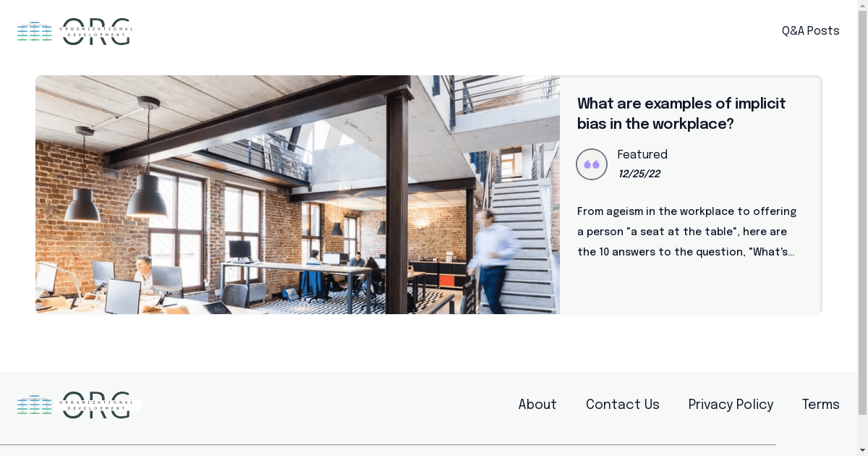Open the Organizational Development home logo
868x456 pixels.
click(75, 32)
